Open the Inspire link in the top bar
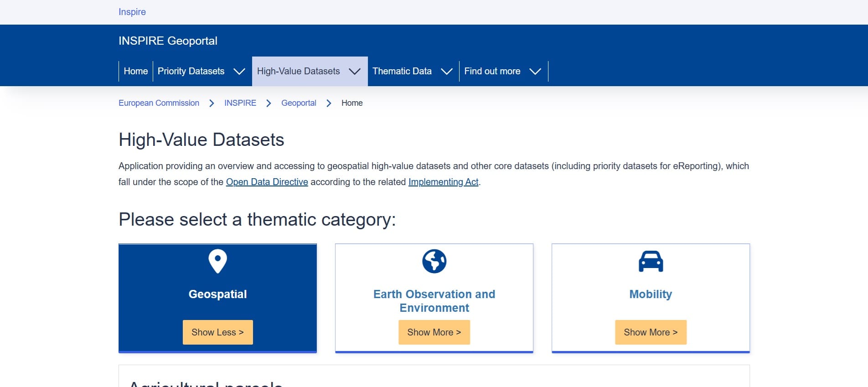 (x=132, y=12)
